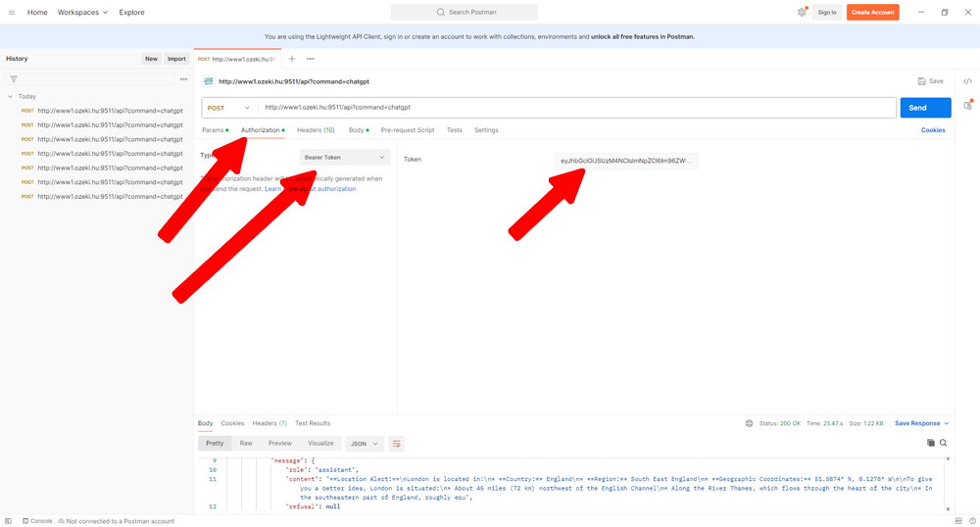Click the blue Send button
Image resolution: width=980 pixels, height=527 pixels.
pos(926,108)
